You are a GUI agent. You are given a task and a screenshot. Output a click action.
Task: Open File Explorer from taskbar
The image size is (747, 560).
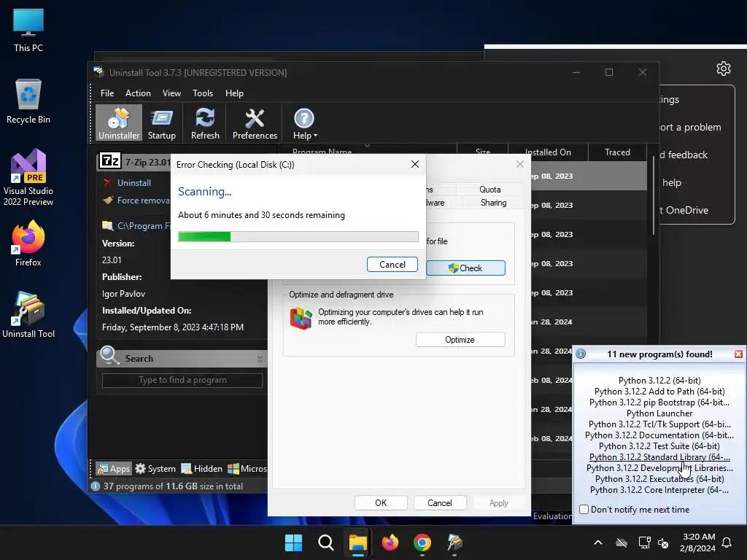tap(357, 542)
